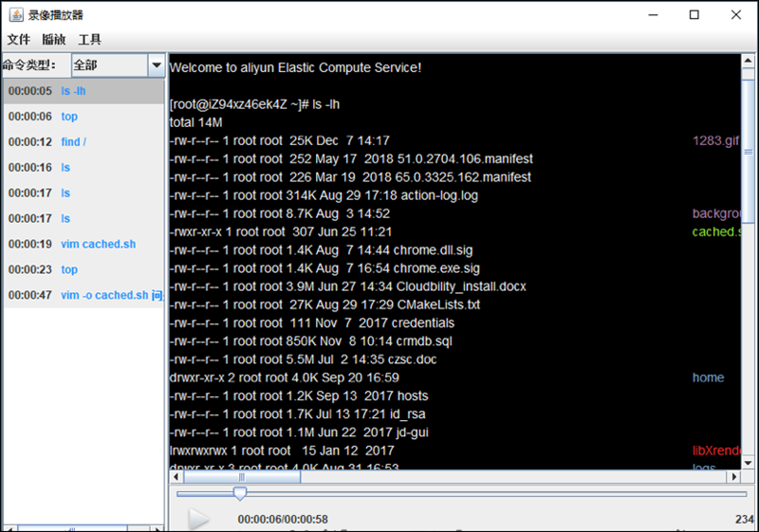Viewport: 759px width, 532px height.
Task: Select vim -o cached.sh entry at 00:00:47
Action: coord(82,295)
